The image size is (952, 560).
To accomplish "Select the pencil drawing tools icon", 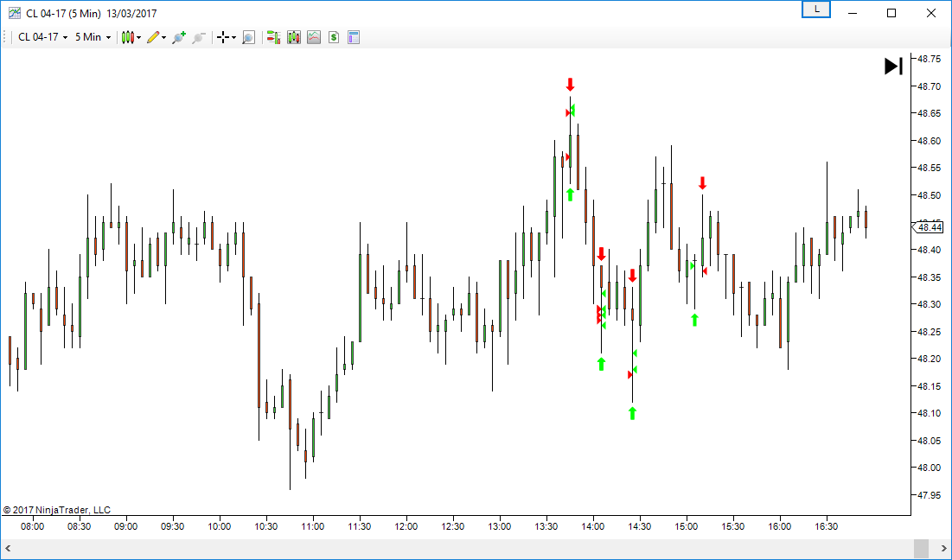I will tap(153, 37).
